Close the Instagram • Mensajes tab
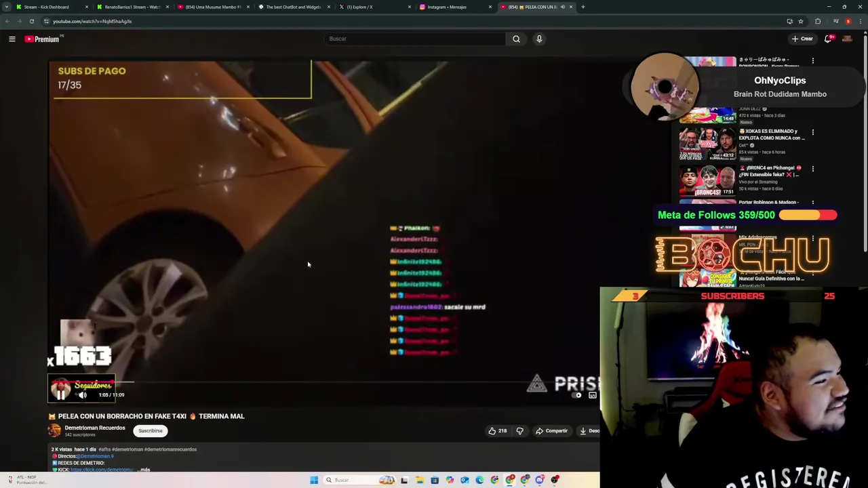This screenshot has height=488, width=868. click(x=490, y=7)
